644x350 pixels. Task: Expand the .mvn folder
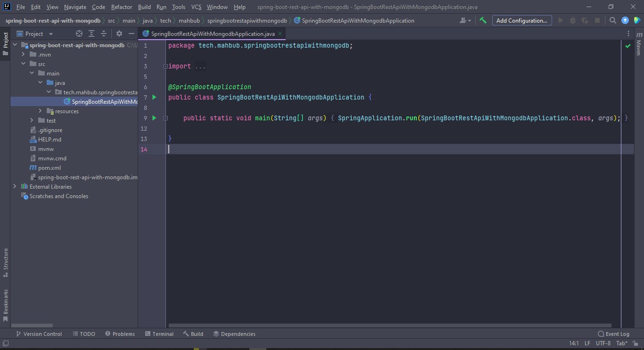(23, 55)
